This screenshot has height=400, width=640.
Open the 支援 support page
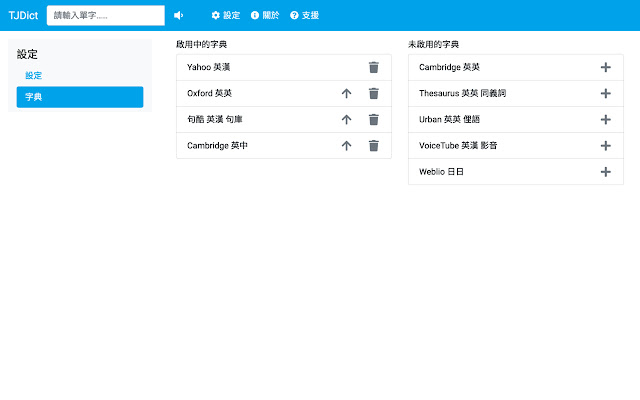click(304, 15)
